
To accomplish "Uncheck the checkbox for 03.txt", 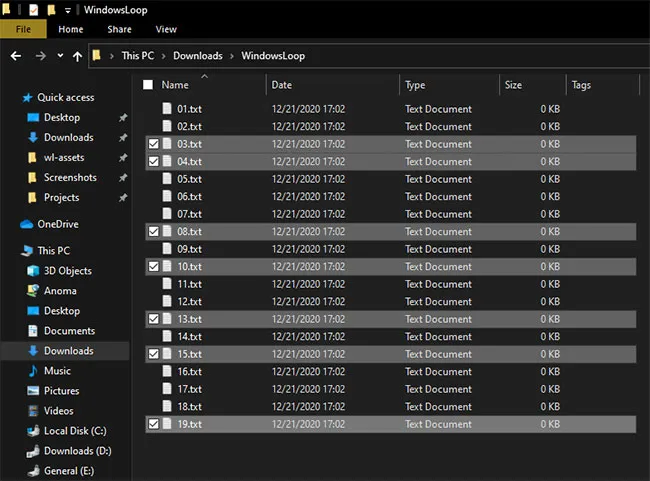I will [x=152, y=144].
